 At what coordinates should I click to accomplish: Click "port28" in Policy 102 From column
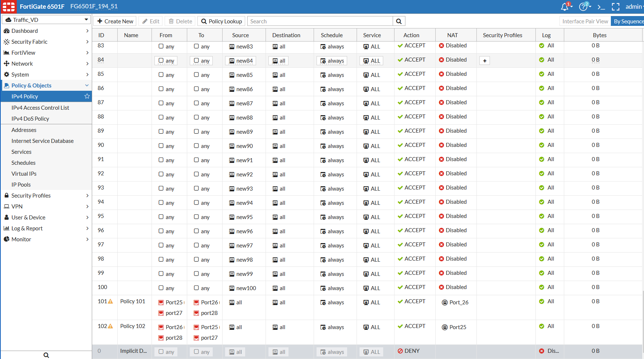point(174,338)
